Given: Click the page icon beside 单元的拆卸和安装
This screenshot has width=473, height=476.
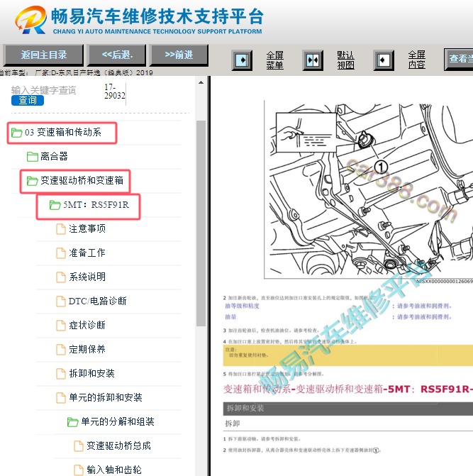Looking at the screenshot, I should coord(61,398).
